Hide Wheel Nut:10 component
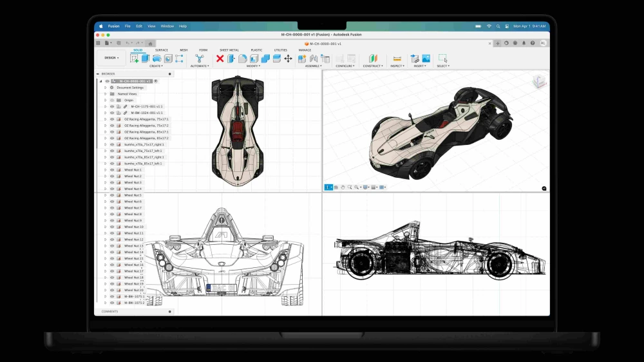Screen dimensions: 644x362 click(x=111, y=226)
